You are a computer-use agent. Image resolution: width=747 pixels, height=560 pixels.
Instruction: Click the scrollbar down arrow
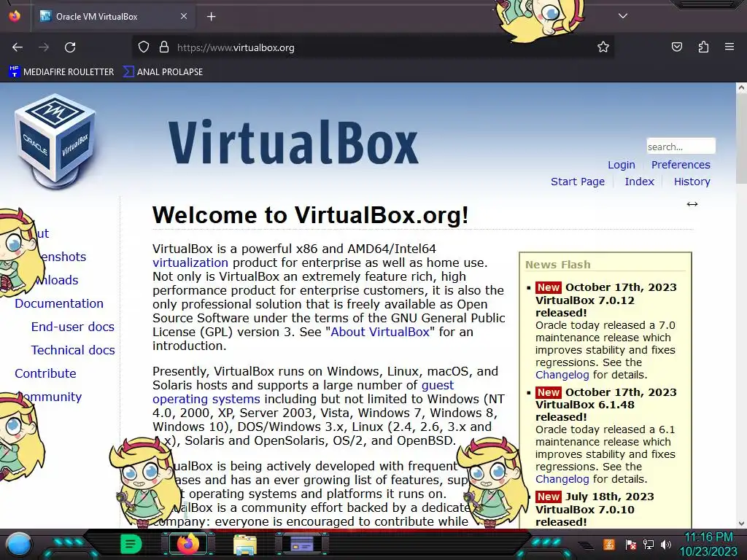741,524
